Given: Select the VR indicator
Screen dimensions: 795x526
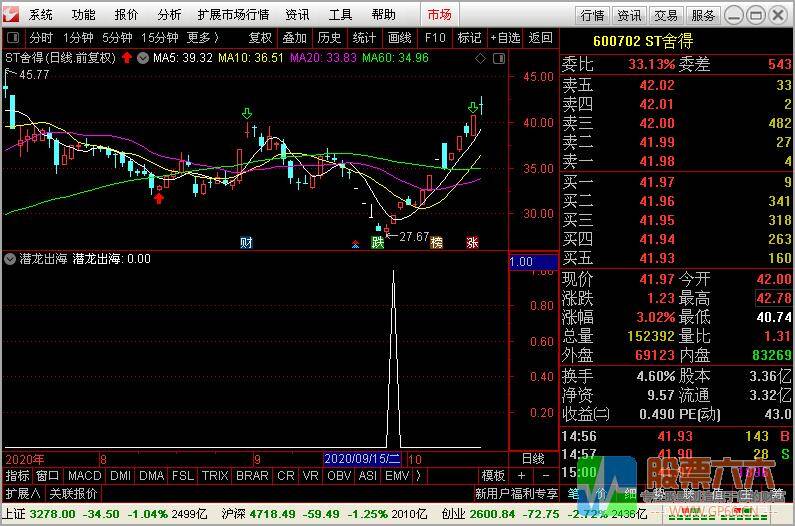Looking at the screenshot, I should pyautogui.click(x=310, y=476).
